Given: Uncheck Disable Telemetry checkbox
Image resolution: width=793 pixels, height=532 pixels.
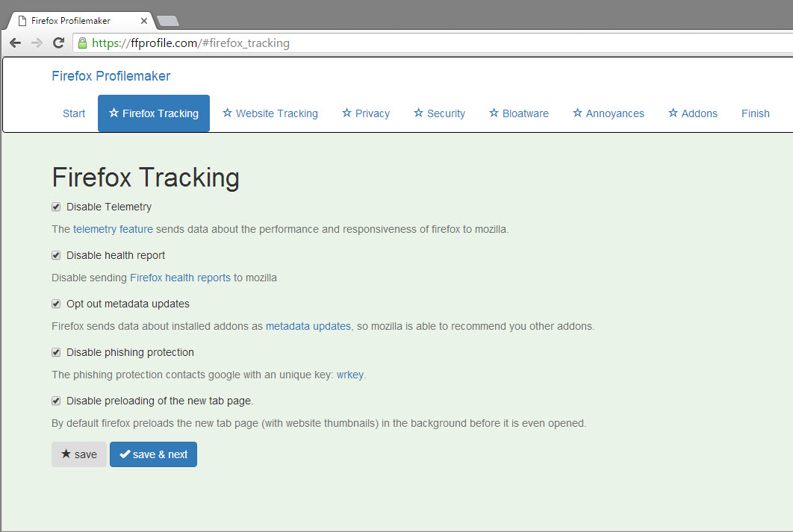Looking at the screenshot, I should [x=56, y=207].
